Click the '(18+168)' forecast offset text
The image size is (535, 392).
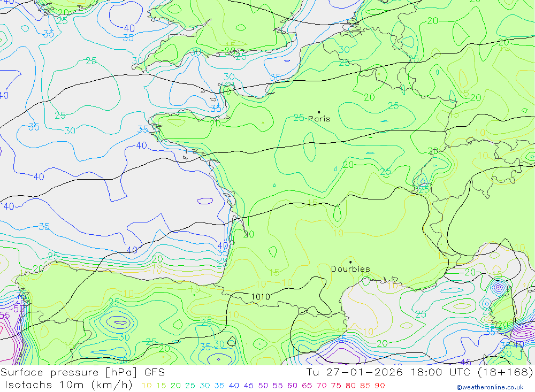pyautogui.click(x=506, y=372)
